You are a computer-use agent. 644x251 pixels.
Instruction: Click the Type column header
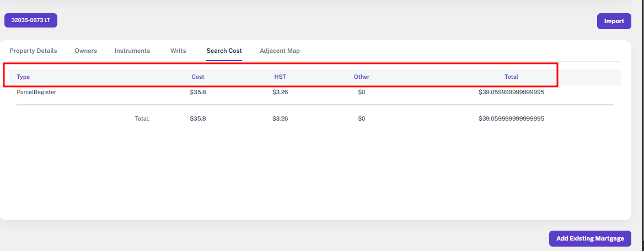(x=23, y=77)
